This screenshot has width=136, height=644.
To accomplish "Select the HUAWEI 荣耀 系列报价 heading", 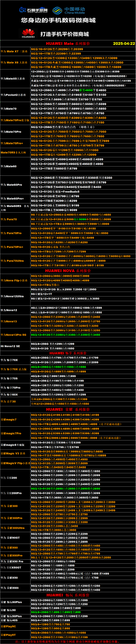I will pyautogui.click(x=68, y=409).
